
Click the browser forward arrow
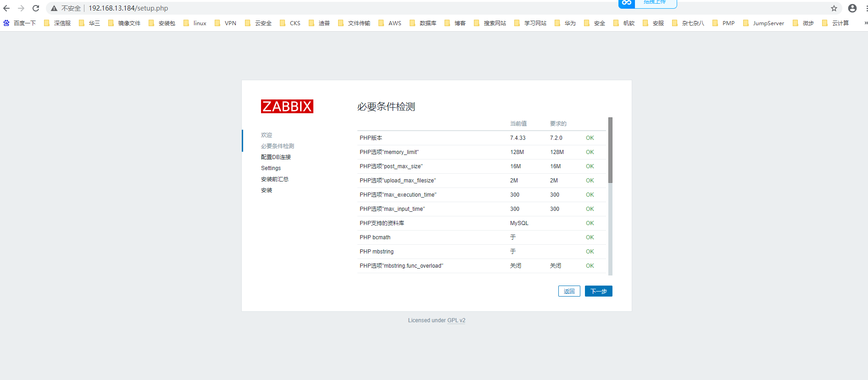click(x=21, y=8)
